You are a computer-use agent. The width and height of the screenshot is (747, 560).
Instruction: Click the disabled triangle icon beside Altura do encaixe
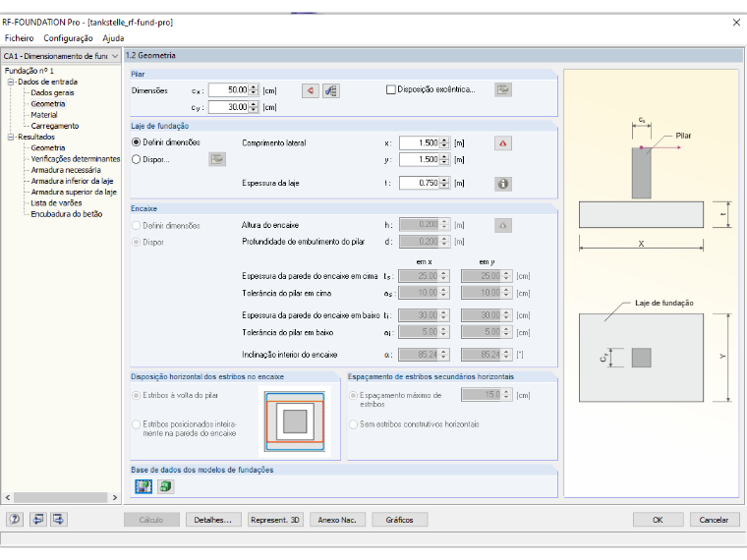point(503,225)
